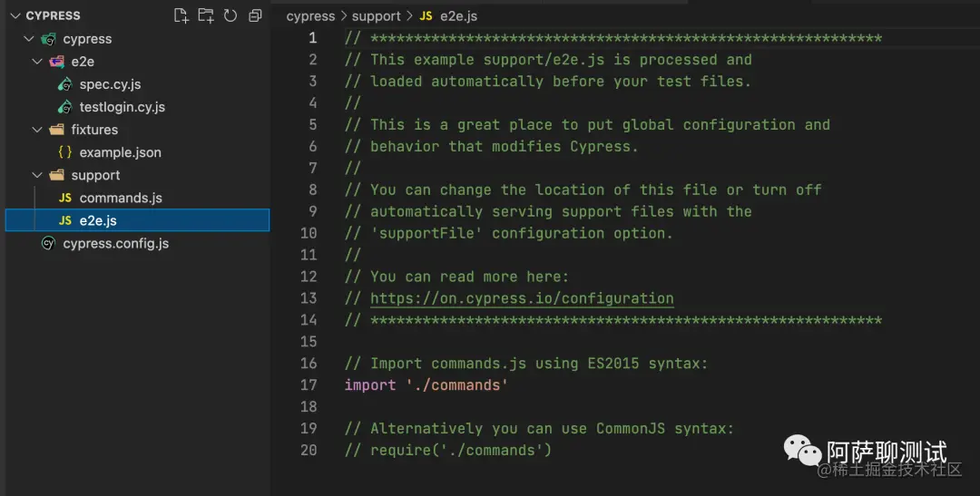
Task: Click the cypress.config.js file icon
Action: click(48, 243)
